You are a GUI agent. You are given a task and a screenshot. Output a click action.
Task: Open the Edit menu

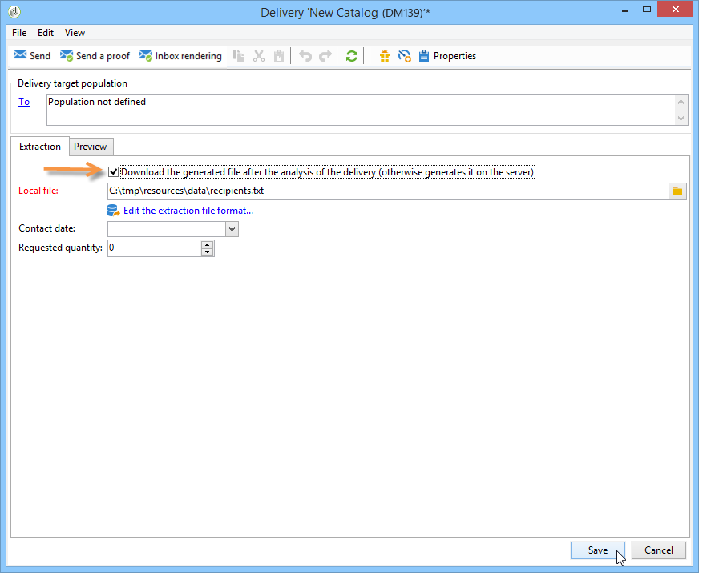(46, 33)
